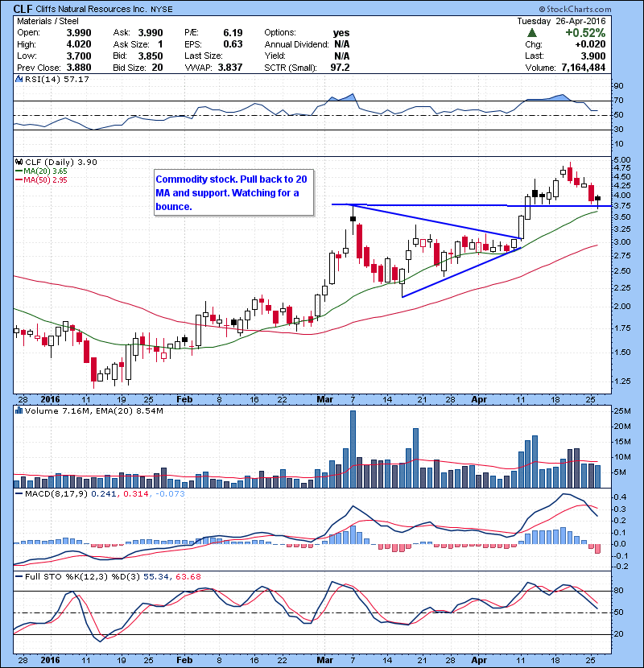
Task: Click the Ask Size value 1
Action: pos(160,44)
